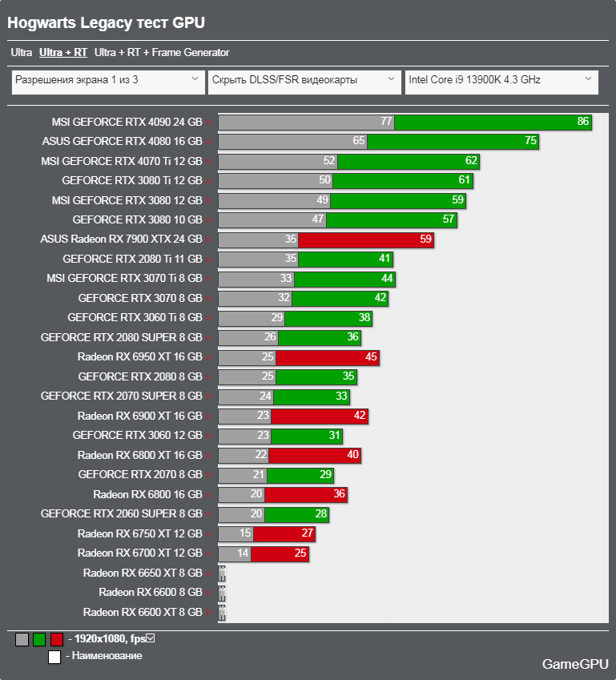Click the white Наименование legend swatch
Screen dimensions: 616x680
[54, 657]
